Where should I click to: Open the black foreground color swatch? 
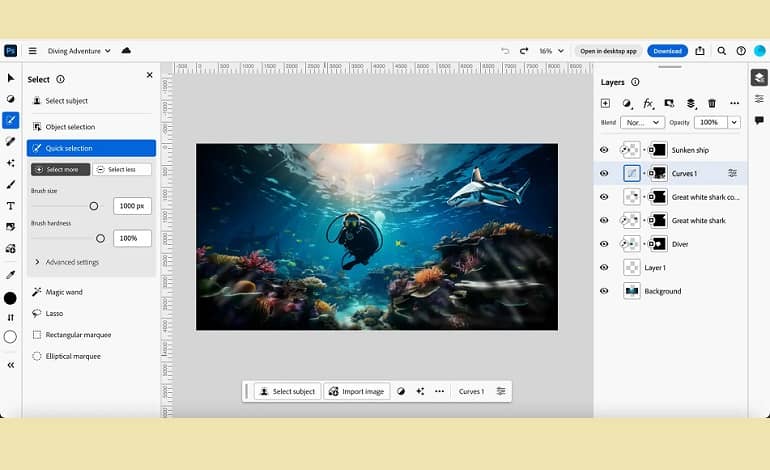coord(10,298)
